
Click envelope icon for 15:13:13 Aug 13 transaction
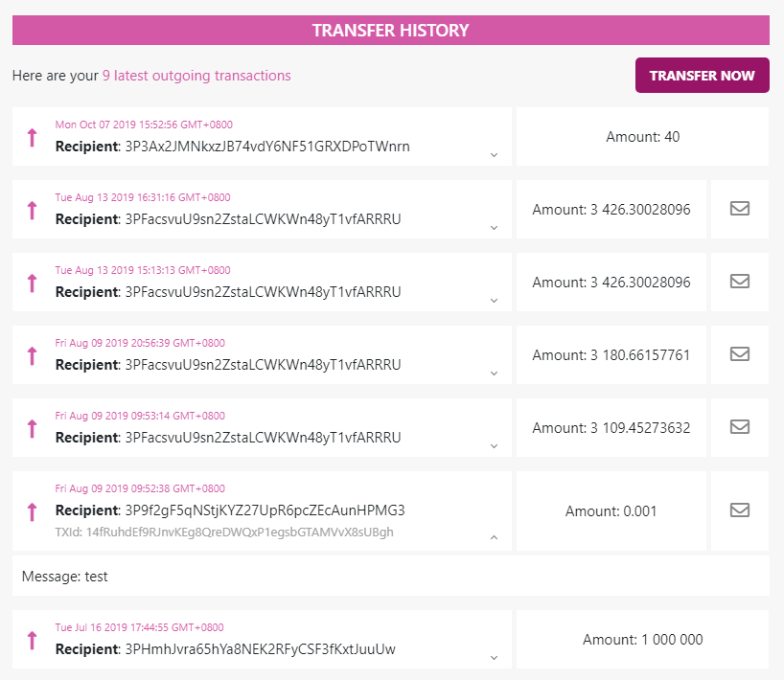[739, 282]
